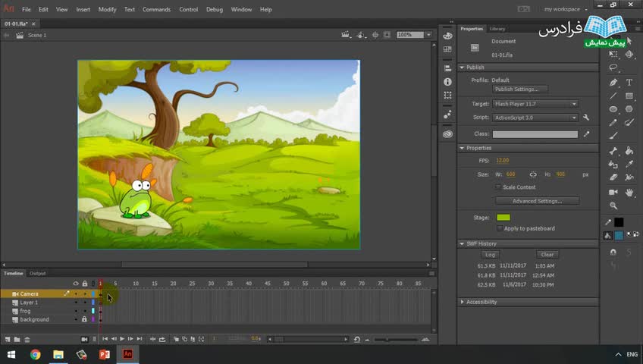
Task: Open the ActionScript 3.0 script dropdown
Action: click(x=535, y=118)
